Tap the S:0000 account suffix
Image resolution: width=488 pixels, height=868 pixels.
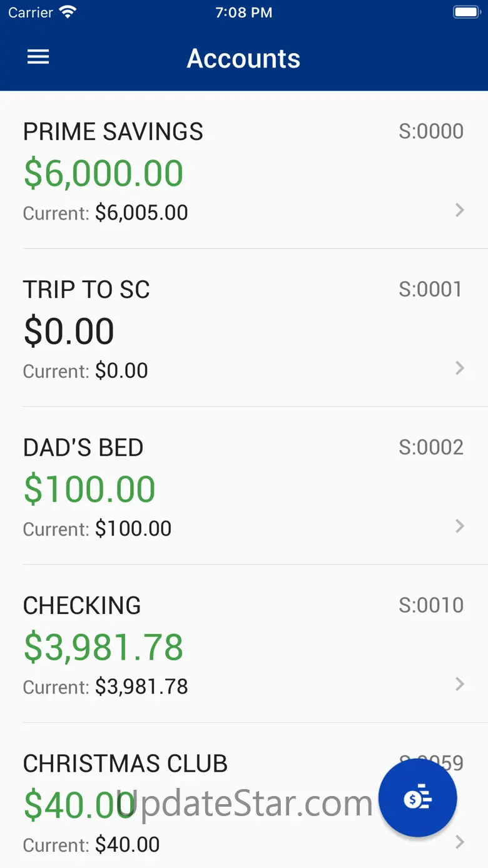[431, 131]
